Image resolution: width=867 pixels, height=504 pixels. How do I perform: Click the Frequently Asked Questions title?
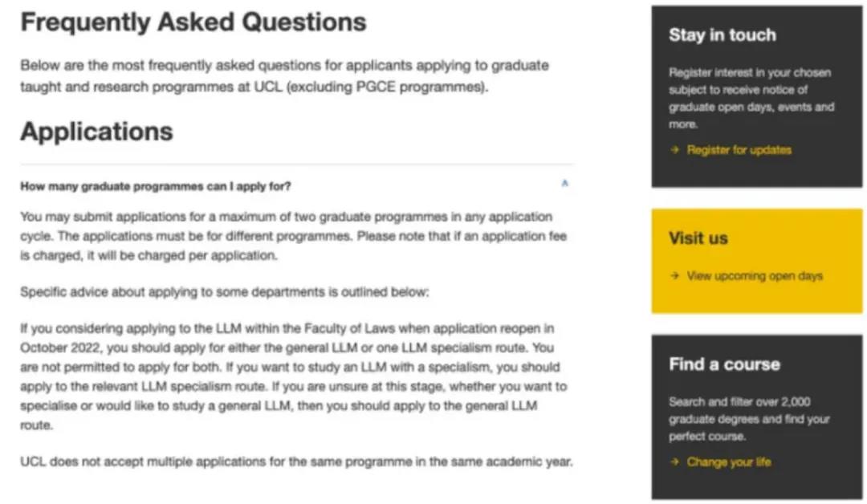pyautogui.click(x=193, y=22)
